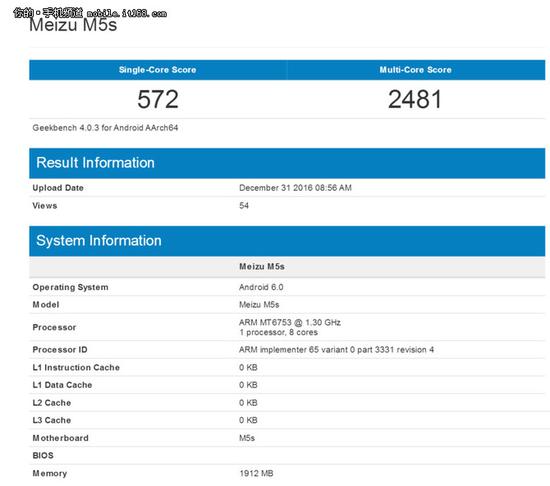Click the Geekbench 4.0.3 for Android AArch64 text
550x486 pixels.
(105, 128)
